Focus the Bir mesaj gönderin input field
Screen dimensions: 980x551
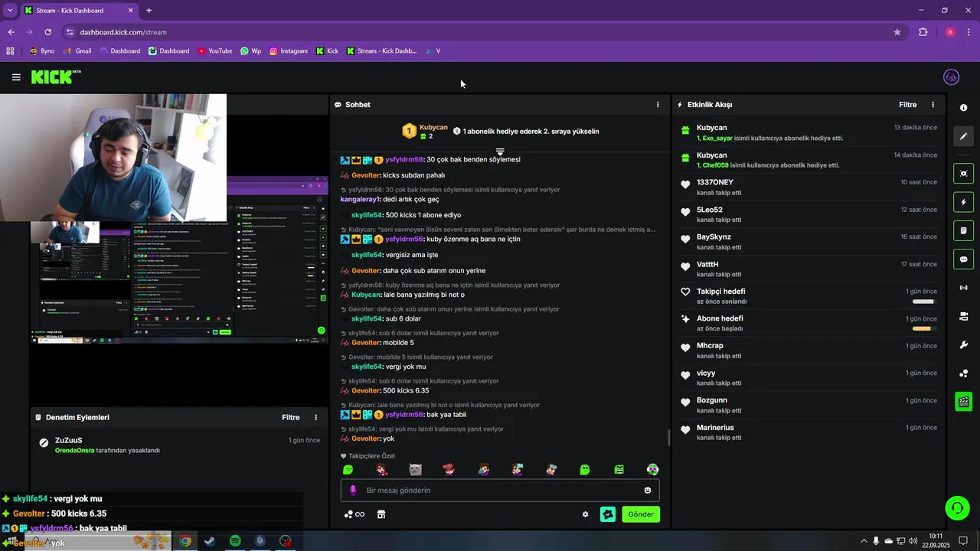pos(500,491)
